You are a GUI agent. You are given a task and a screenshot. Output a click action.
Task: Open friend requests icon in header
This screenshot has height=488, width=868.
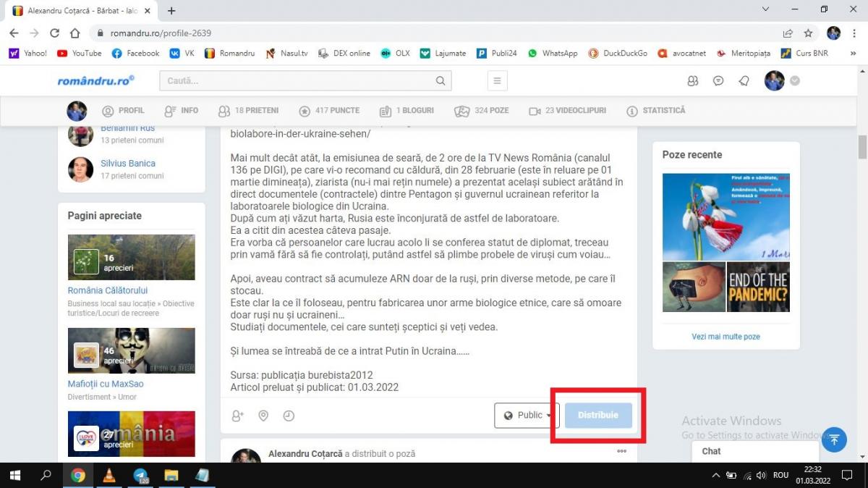coord(693,81)
